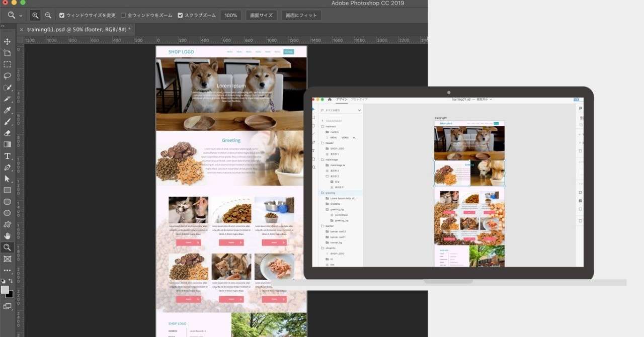The height and width of the screenshot is (337, 644).
Task: Select the Lasso tool
Action: point(7,76)
